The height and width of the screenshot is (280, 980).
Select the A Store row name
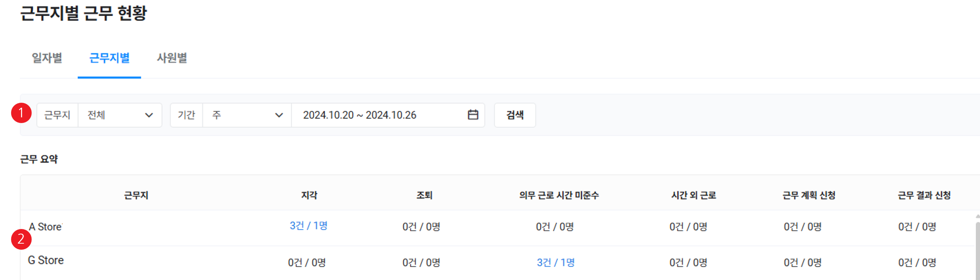pyautogui.click(x=46, y=226)
